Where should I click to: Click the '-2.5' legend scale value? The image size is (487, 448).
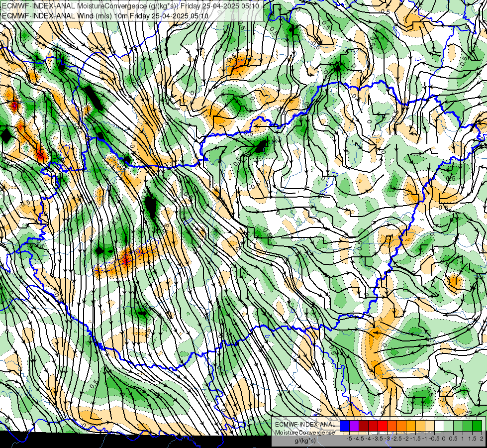coord(396,439)
